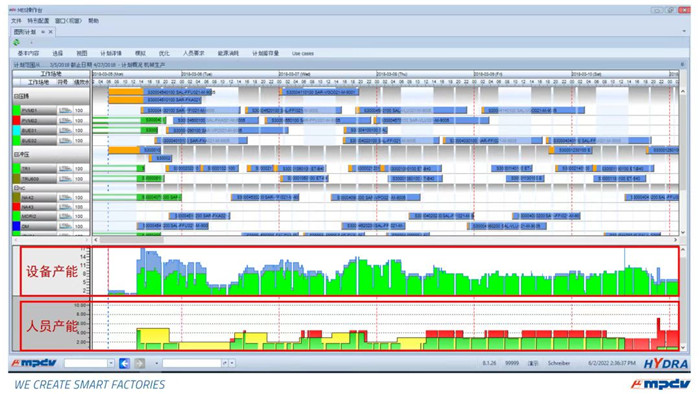This screenshot has width=700, height=394.
Task: Click the MES application icon in the title bar
Action: pos(12,10)
